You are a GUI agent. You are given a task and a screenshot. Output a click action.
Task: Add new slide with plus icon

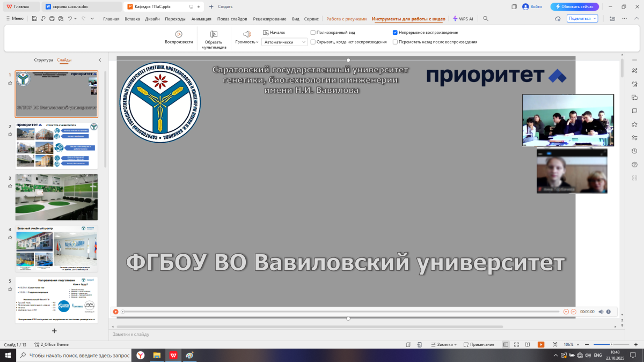54,331
